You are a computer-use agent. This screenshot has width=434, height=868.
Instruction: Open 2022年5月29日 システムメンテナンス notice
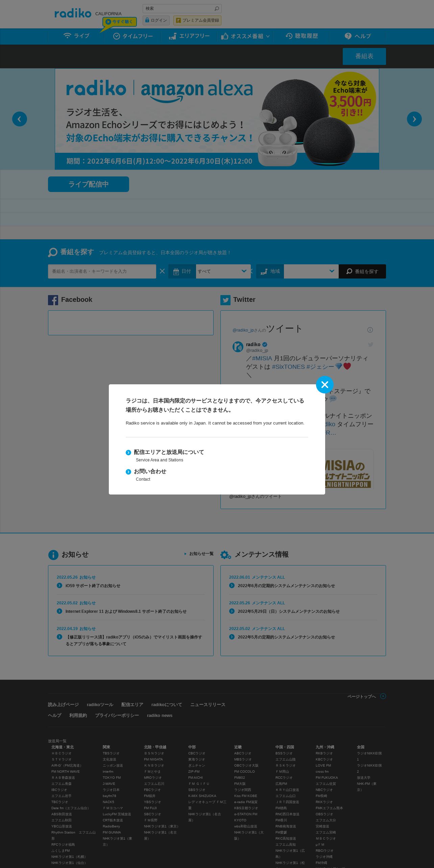point(289,611)
